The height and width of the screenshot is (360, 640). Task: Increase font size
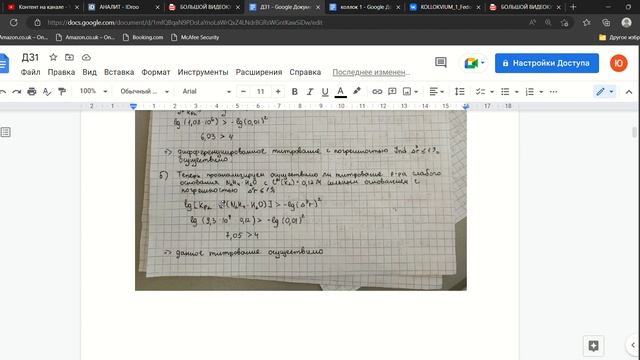pyautogui.click(x=278, y=92)
